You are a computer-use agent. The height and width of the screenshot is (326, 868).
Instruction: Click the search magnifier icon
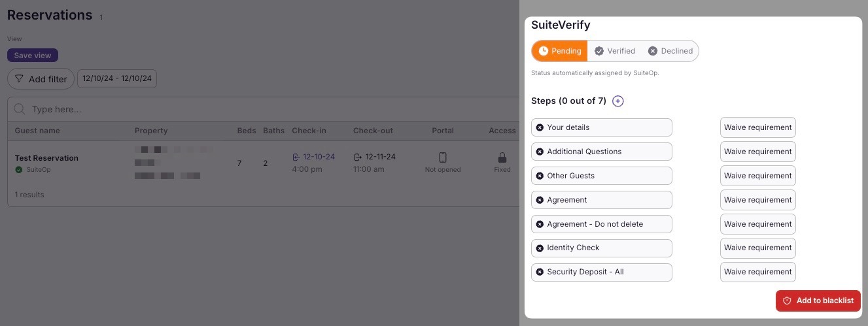point(20,109)
